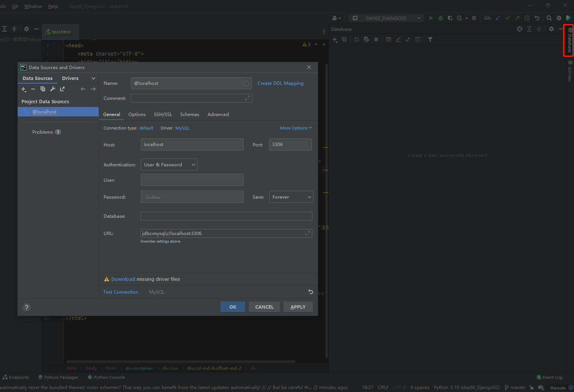Open IDE settings gear in main toolbar

559,18
